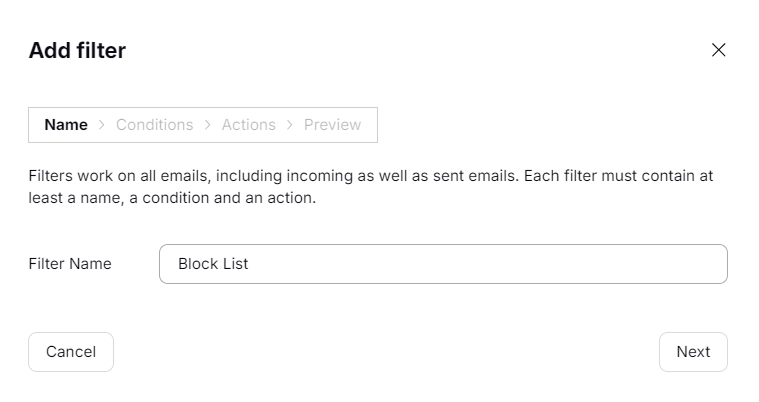The image size is (759, 402).
Task: Jump to the Preview step
Action: [332, 125]
